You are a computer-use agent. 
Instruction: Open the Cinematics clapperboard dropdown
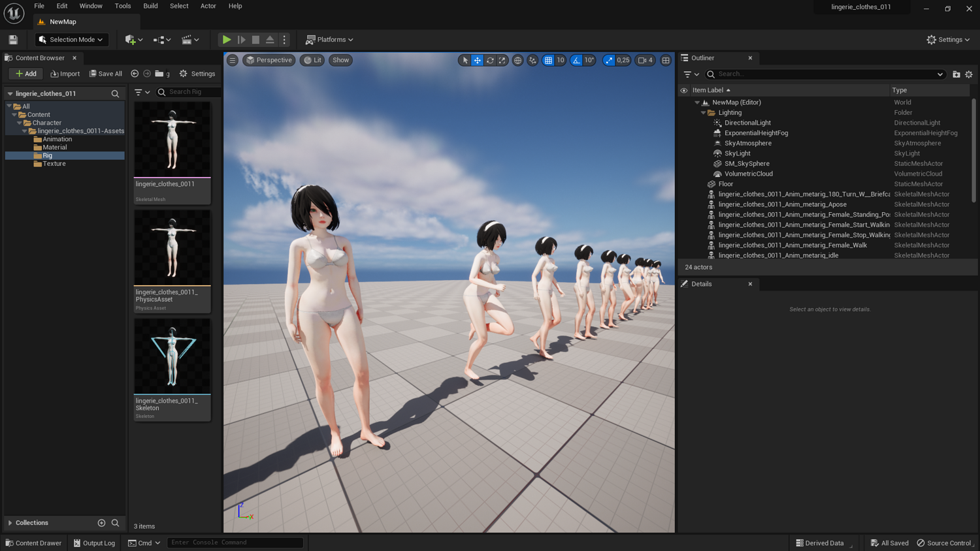(190, 40)
